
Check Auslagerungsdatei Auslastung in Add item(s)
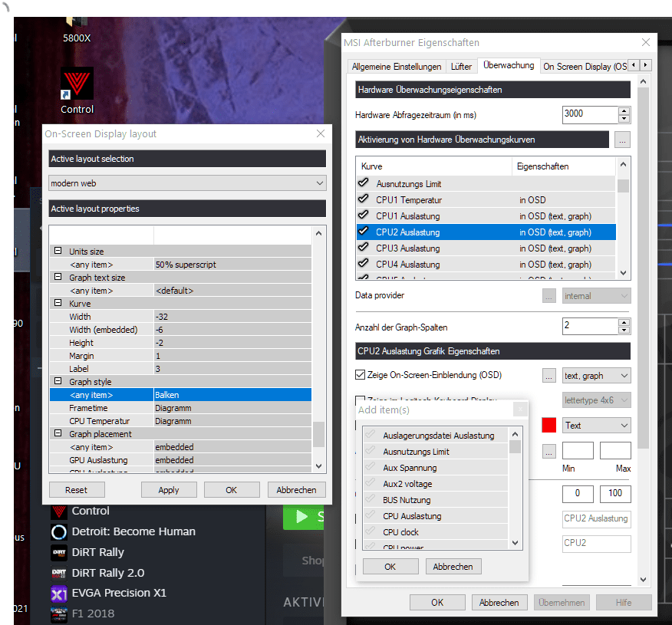coord(371,435)
